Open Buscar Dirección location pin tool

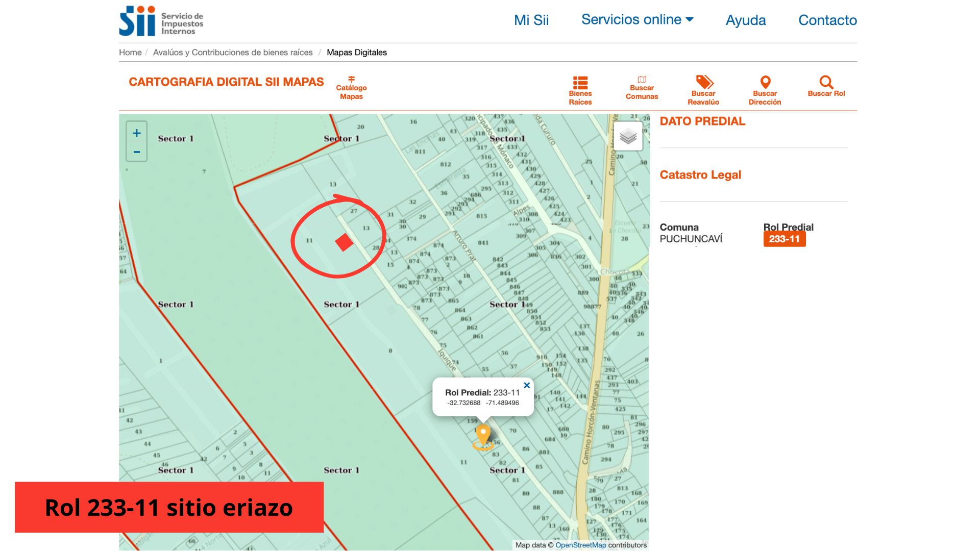765,82
